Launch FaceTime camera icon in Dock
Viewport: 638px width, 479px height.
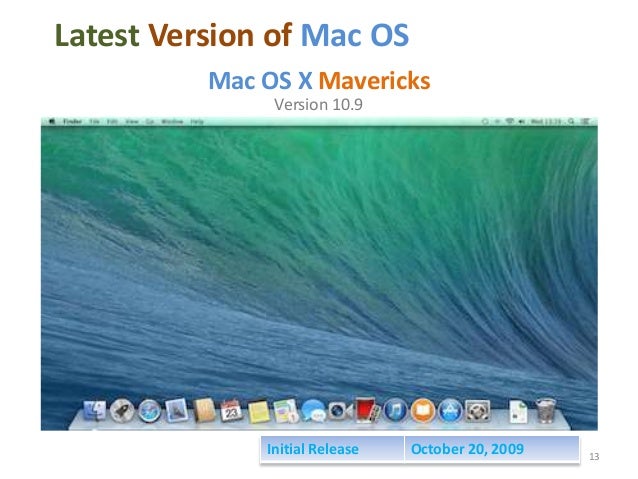coord(340,411)
